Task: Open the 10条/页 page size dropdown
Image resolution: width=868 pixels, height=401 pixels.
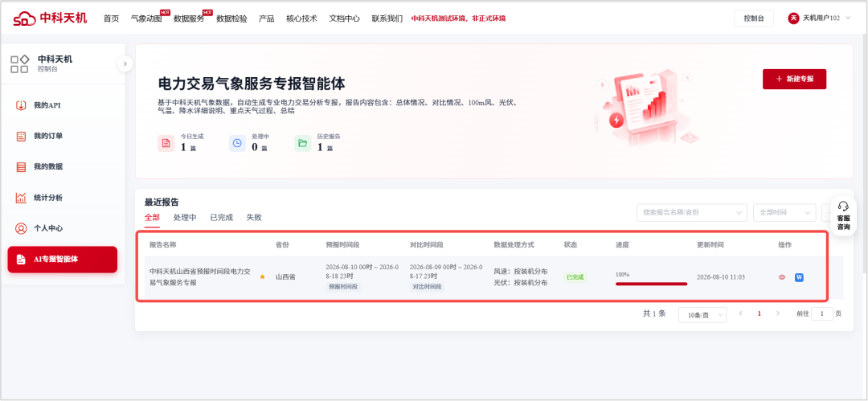Action: [x=702, y=314]
